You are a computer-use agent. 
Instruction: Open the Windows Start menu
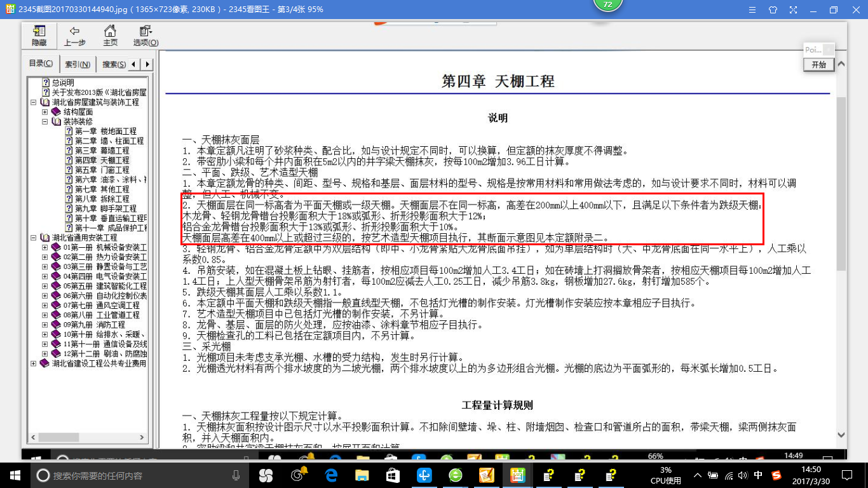15,475
